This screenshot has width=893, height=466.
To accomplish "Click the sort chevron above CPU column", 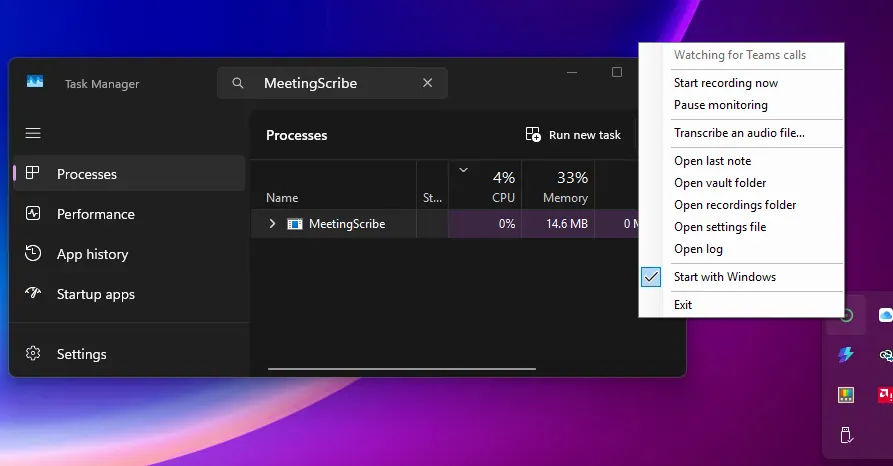I will tap(464, 170).
